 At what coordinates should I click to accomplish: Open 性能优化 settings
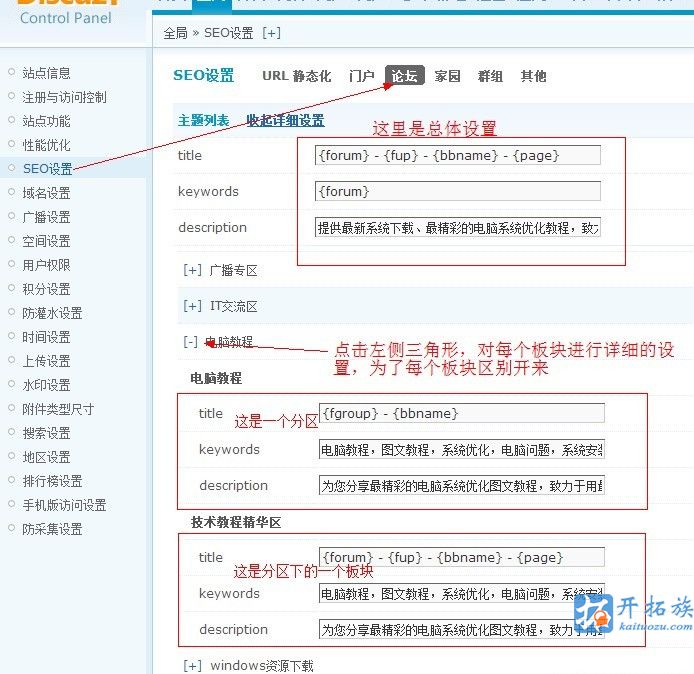(x=46, y=145)
